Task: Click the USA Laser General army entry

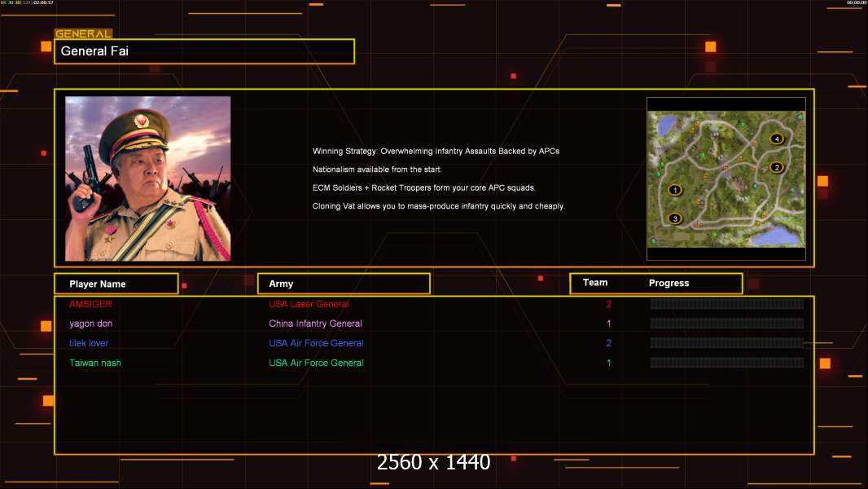Action: coord(309,304)
